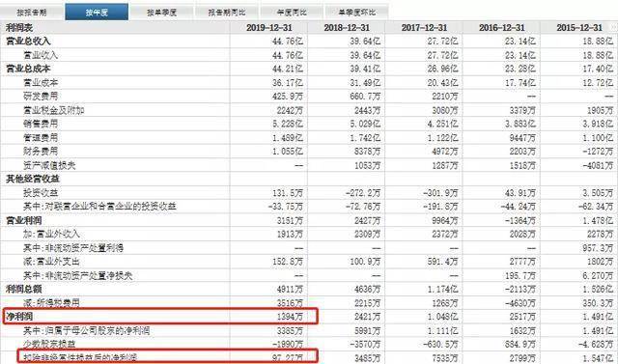Screen dimensions: 618x364
Task: Switch to the 按报告期 tab
Action: click(x=32, y=13)
